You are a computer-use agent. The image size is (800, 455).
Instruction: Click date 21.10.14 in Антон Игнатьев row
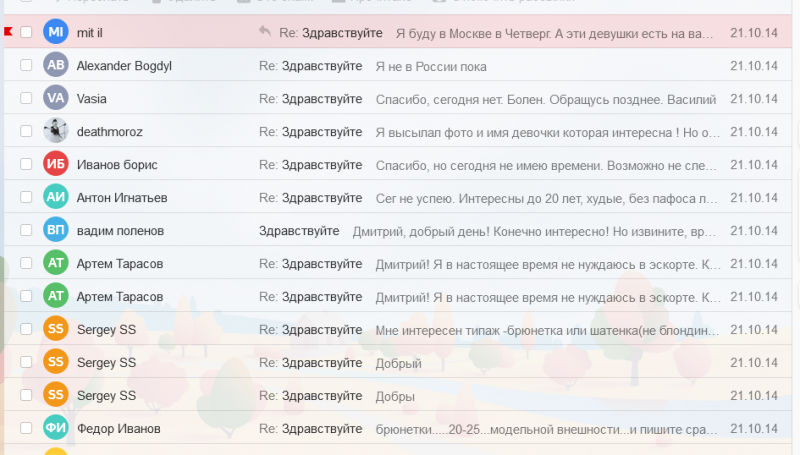(x=754, y=197)
